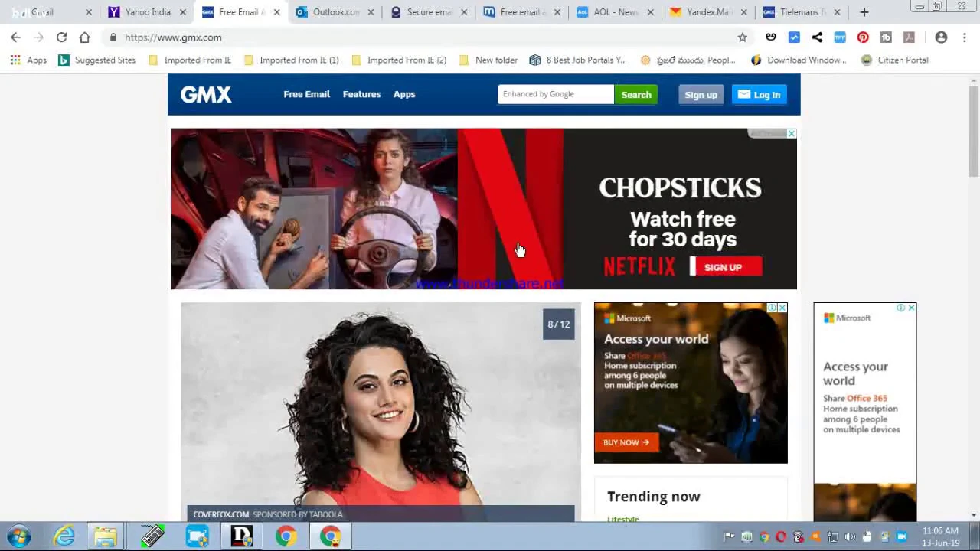Switch to the Tielemans tab
Screen dimensions: 980x551
tap(803, 12)
